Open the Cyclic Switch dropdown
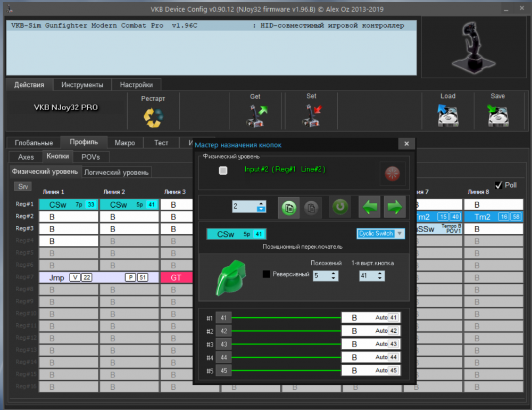532x410 pixels. pyautogui.click(x=400, y=233)
